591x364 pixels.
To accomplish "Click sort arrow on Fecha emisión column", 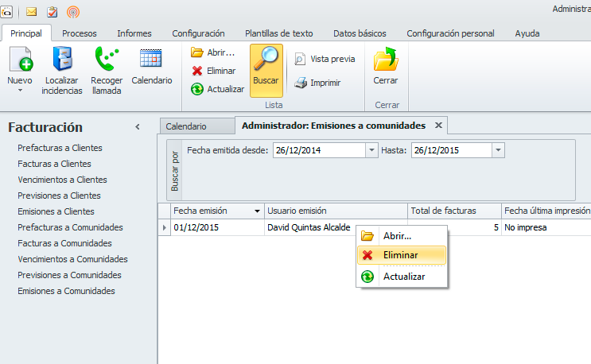I will pos(257,211).
